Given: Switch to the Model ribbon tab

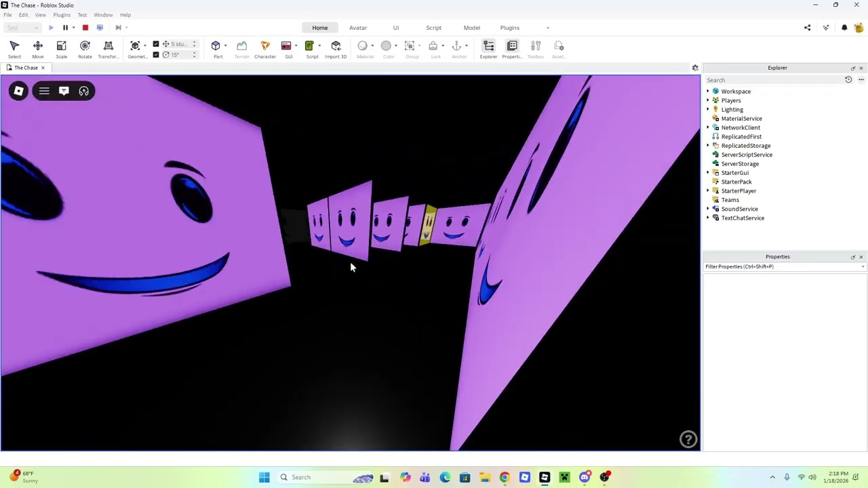Looking at the screenshot, I should (472, 28).
